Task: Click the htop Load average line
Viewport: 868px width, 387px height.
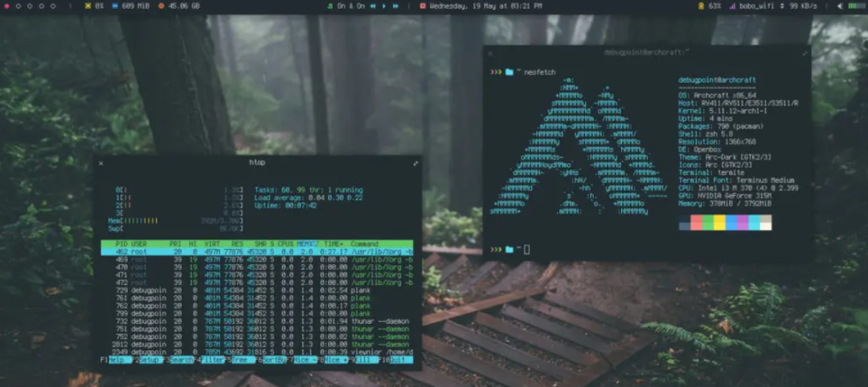Action: [x=309, y=198]
